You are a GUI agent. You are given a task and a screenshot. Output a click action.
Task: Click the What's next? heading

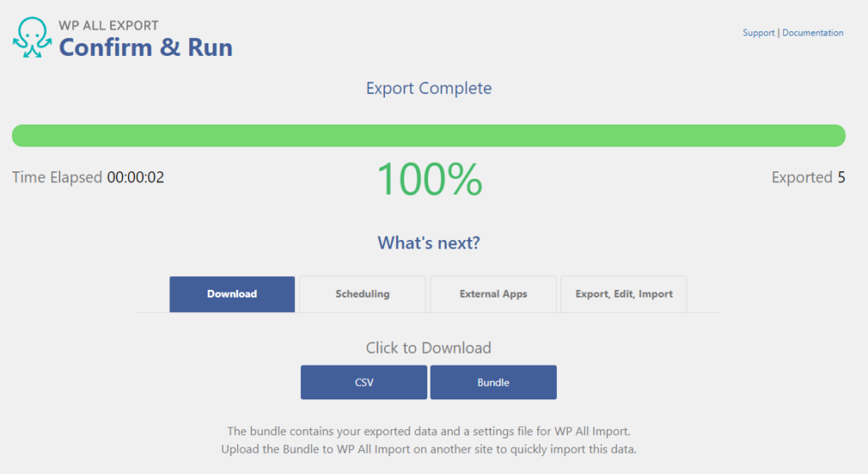pyautogui.click(x=428, y=243)
